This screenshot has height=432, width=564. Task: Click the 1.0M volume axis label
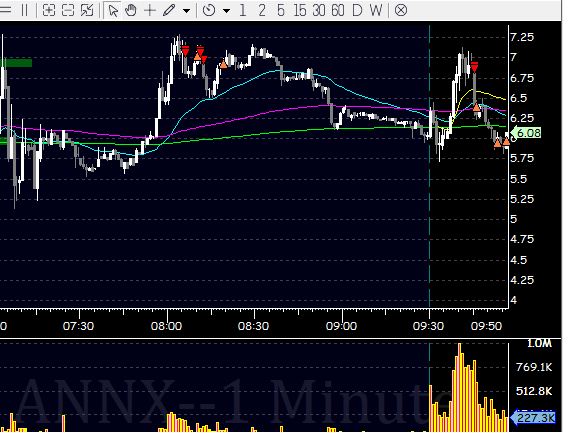pyautogui.click(x=539, y=344)
